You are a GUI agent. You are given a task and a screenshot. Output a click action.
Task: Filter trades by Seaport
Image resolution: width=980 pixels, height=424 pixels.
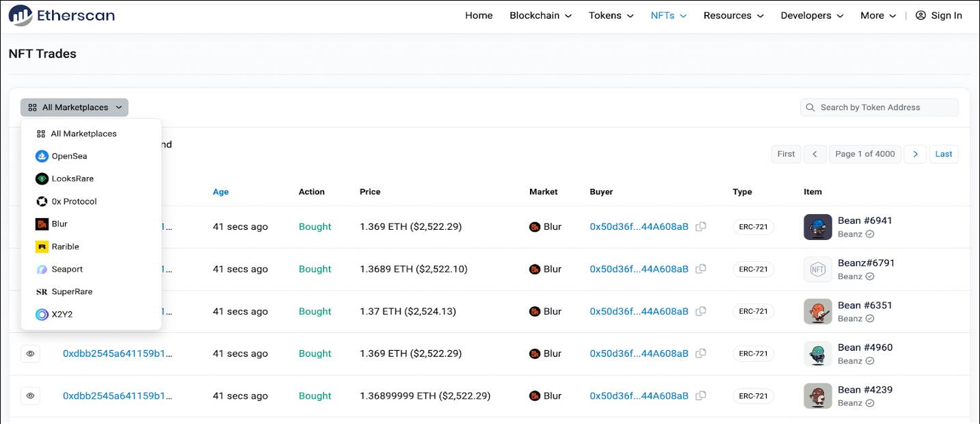click(91, 269)
